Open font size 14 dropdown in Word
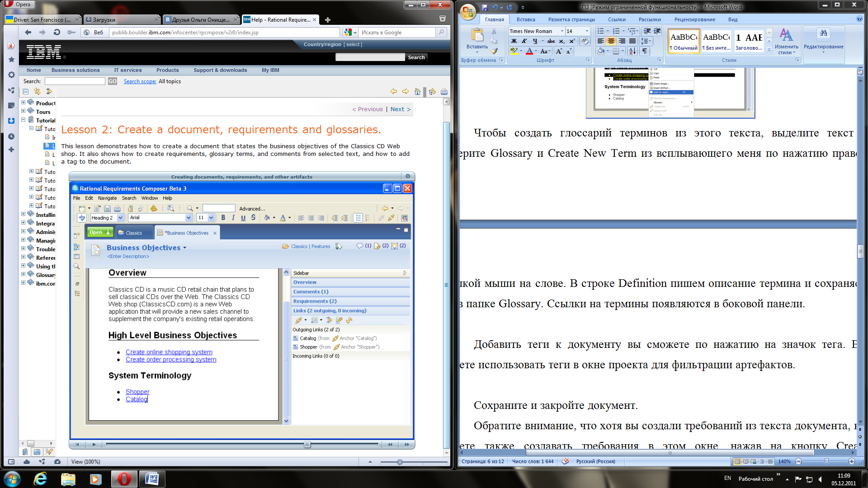The image size is (868, 488). click(587, 31)
